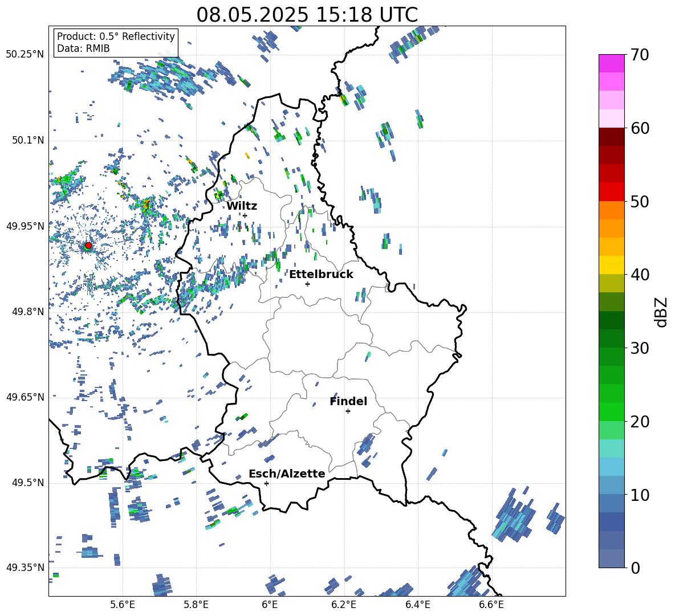Click the 50.1°N latitude label

tap(27, 140)
